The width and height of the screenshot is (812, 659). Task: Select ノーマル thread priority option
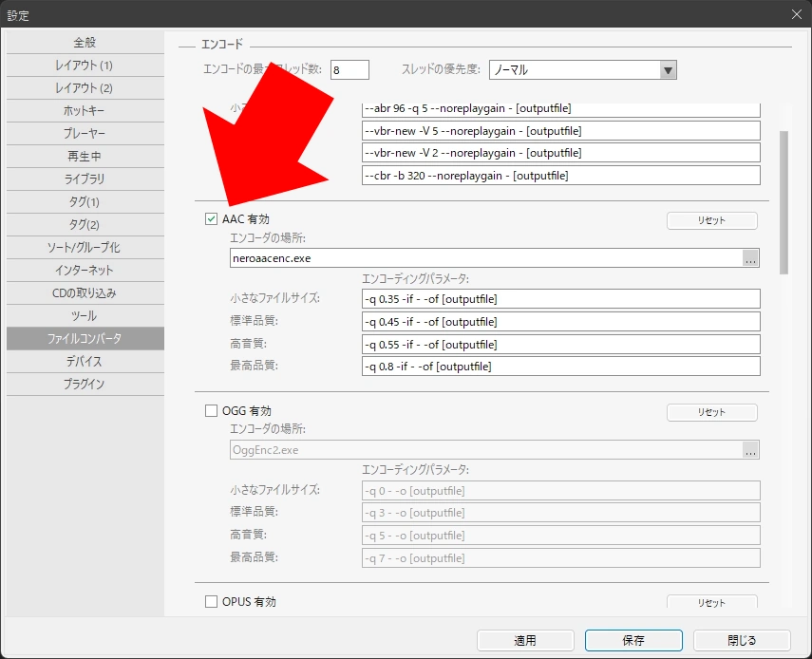(570, 69)
